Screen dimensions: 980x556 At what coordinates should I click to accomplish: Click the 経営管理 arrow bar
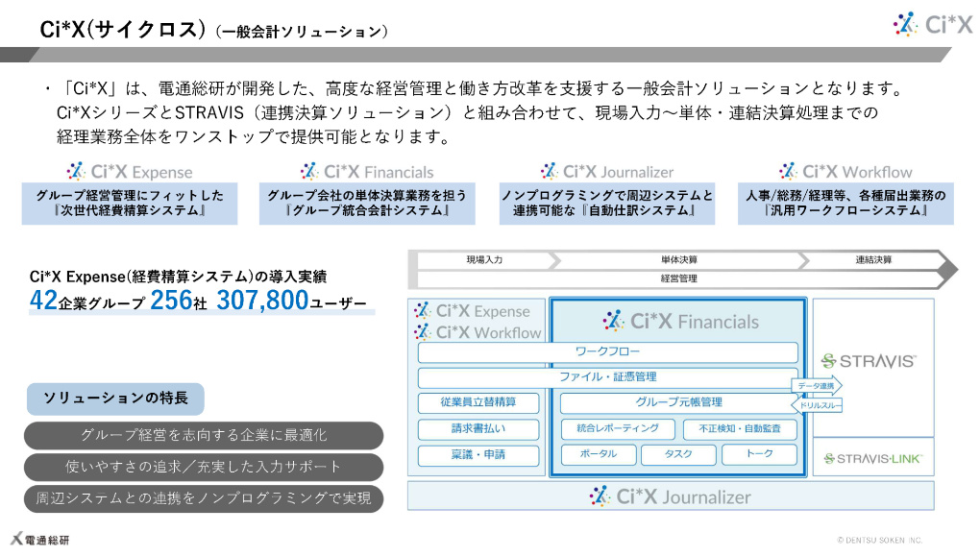pos(679,278)
